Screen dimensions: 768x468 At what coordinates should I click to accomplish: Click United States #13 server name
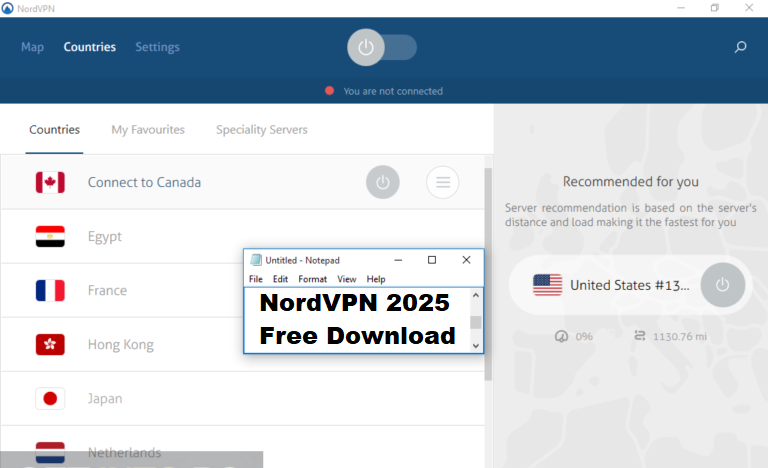point(629,285)
